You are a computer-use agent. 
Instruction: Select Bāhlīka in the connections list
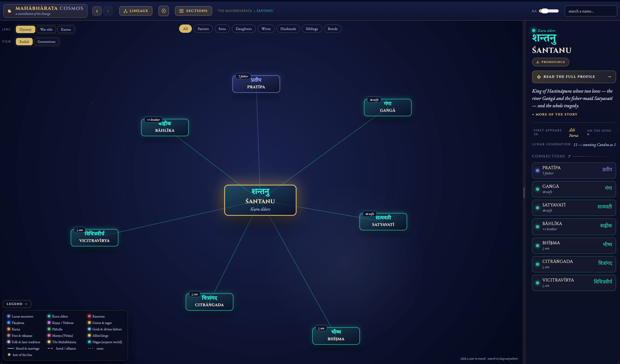574,227
